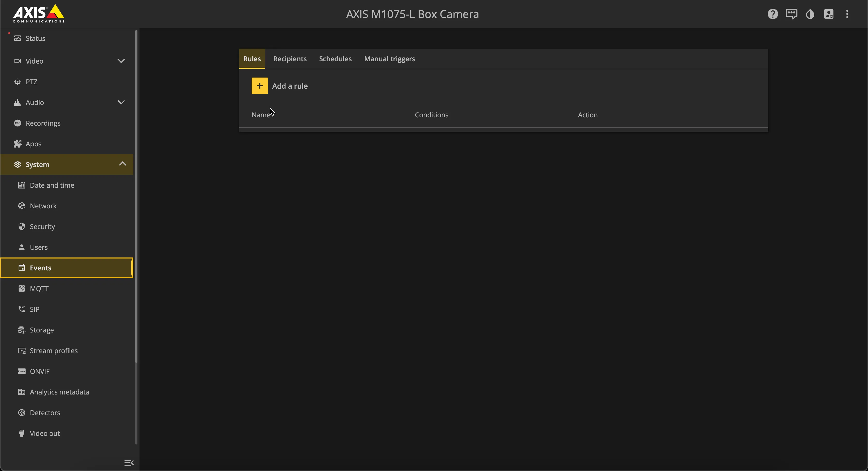
Task: Toggle the contrast theme icon
Action: point(810,14)
